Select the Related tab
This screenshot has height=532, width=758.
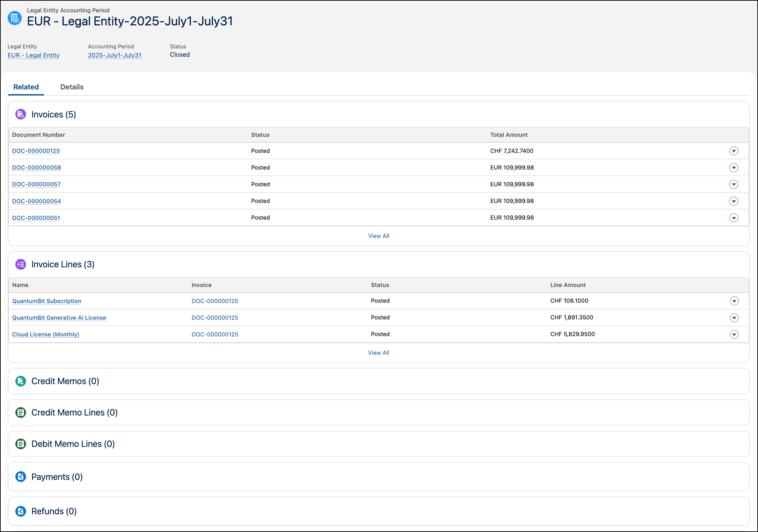tap(26, 87)
